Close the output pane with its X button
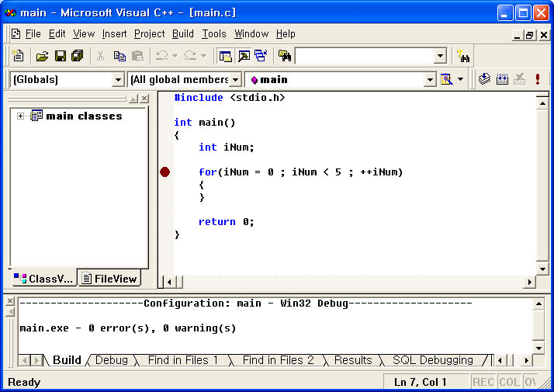This screenshot has height=392, width=554. click(x=10, y=301)
